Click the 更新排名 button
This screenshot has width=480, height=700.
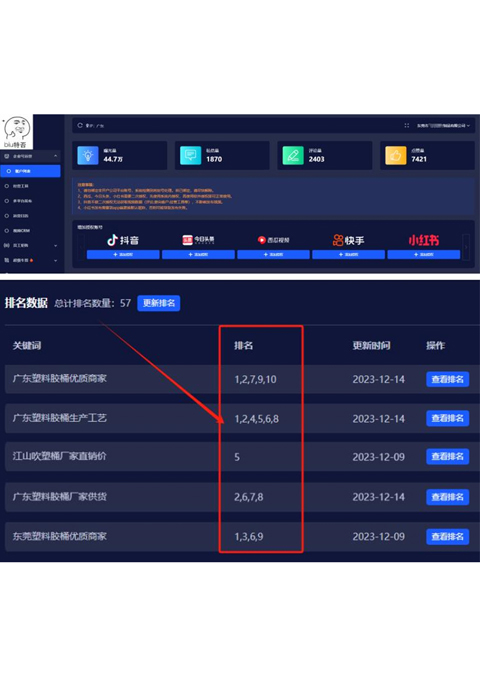(x=159, y=303)
